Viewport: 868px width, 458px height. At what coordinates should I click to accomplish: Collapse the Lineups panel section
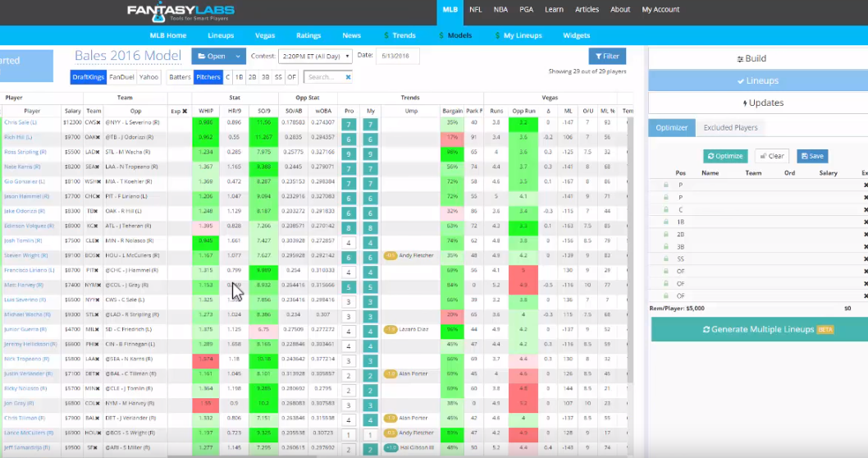pos(758,81)
